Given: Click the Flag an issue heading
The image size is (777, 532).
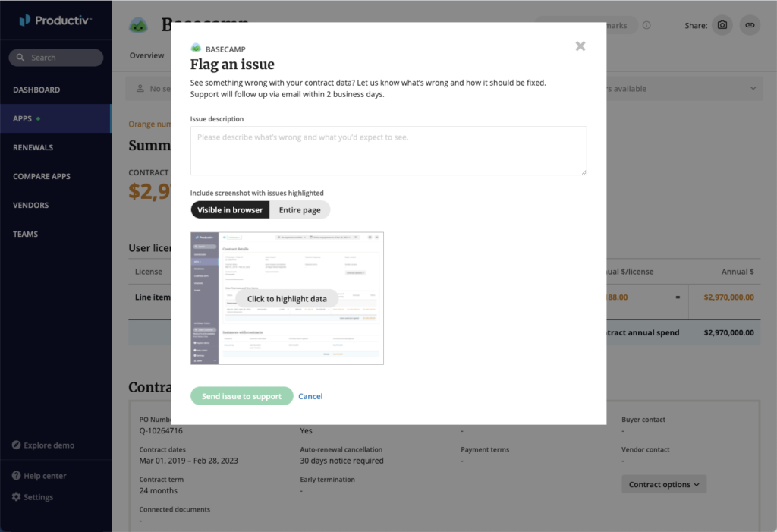Looking at the screenshot, I should pyautogui.click(x=232, y=65).
